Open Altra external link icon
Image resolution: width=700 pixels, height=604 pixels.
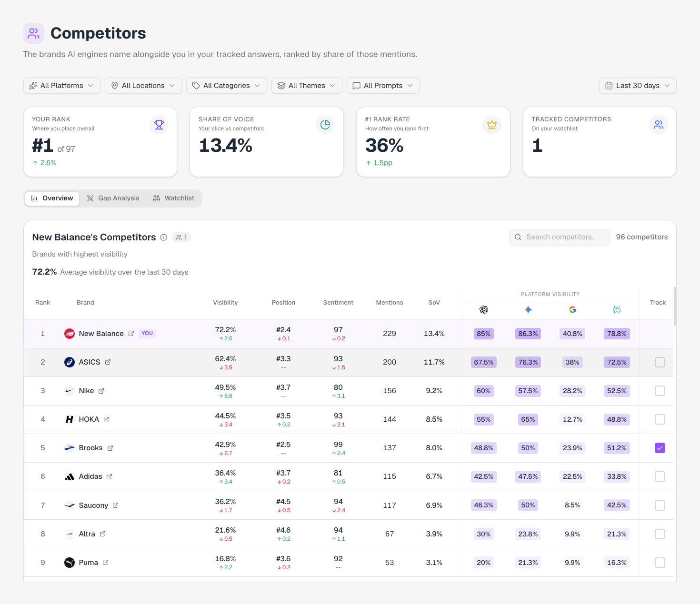(x=102, y=534)
